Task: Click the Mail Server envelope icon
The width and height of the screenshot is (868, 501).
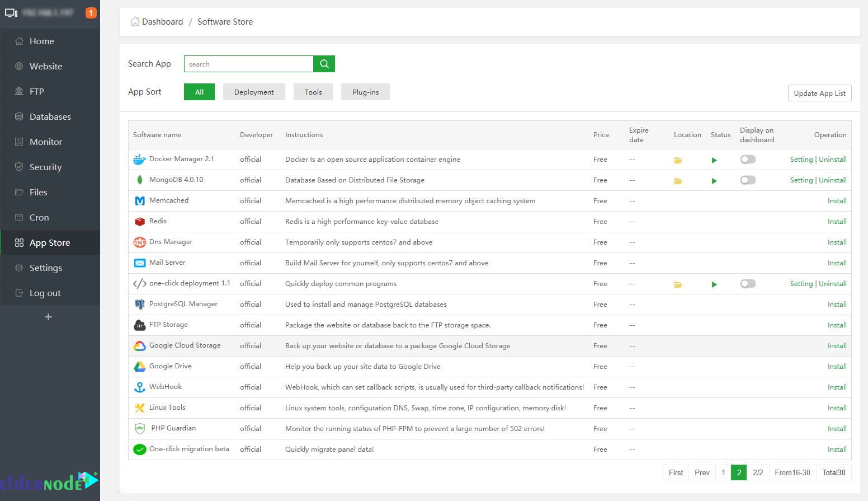Action: 139,263
